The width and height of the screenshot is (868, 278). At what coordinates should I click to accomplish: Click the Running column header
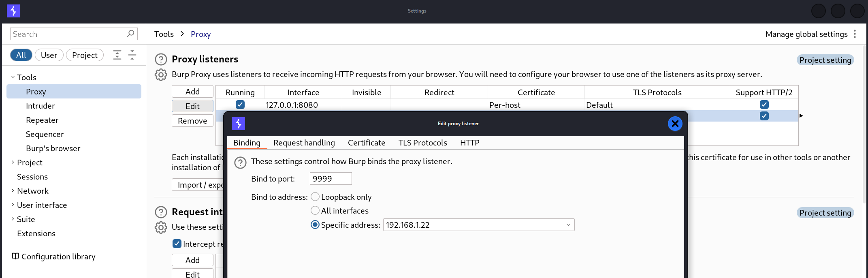coord(240,92)
